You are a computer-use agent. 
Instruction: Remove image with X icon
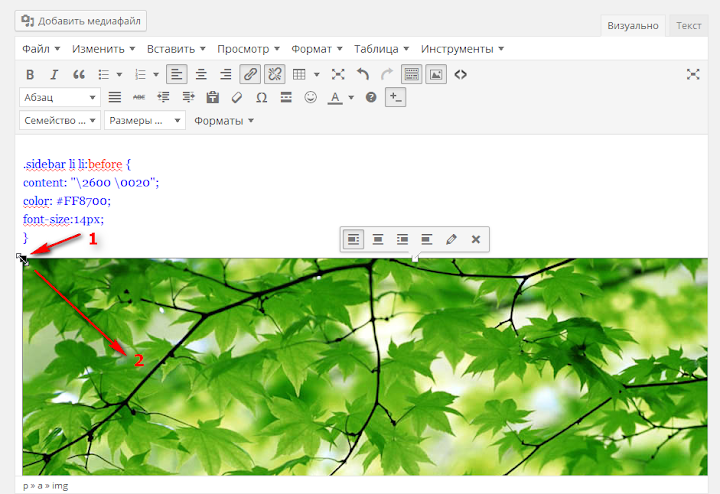point(476,239)
